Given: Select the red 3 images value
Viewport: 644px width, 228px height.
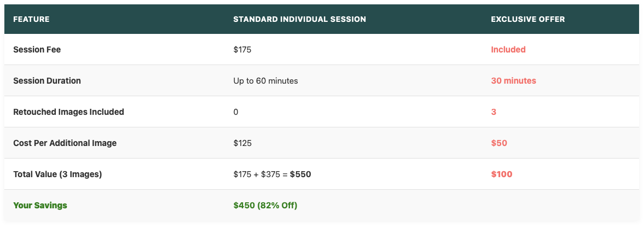Looking at the screenshot, I should coord(494,112).
